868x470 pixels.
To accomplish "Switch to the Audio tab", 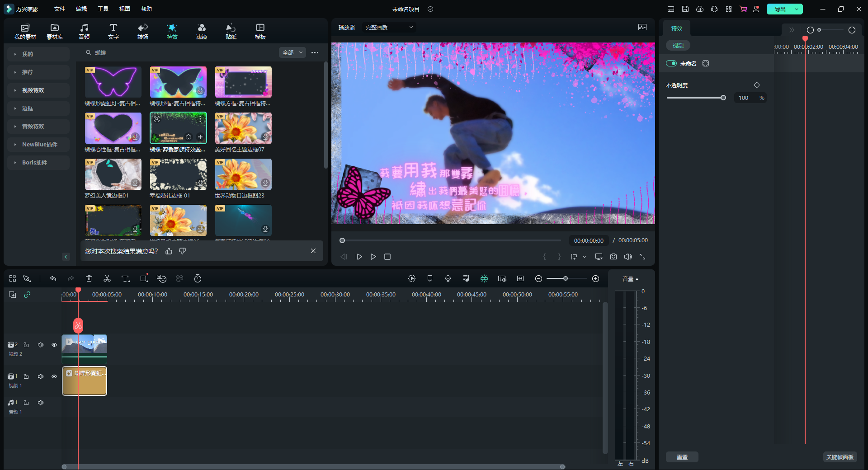I will click(84, 32).
